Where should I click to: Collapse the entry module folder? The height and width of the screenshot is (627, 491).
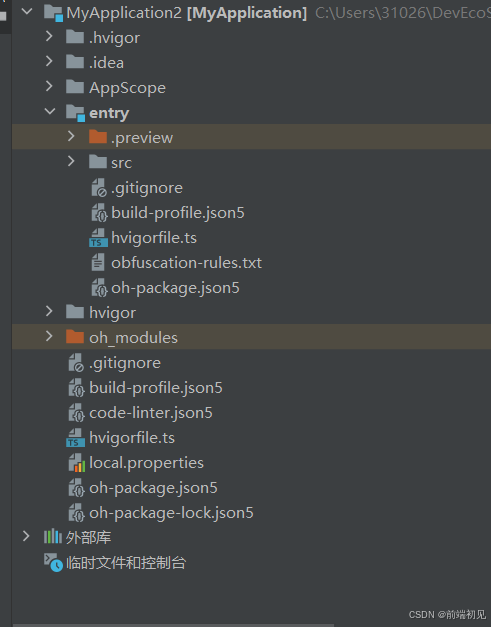tap(50, 112)
